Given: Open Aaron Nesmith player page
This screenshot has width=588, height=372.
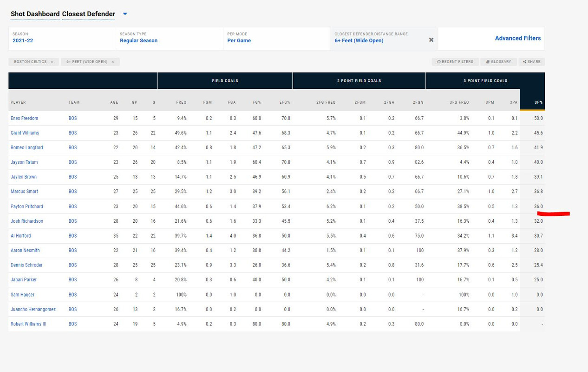Looking at the screenshot, I should click(25, 250).
